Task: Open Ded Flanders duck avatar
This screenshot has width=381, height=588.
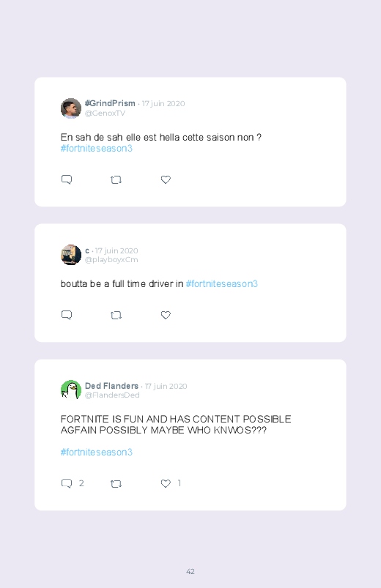Action: 71,390
